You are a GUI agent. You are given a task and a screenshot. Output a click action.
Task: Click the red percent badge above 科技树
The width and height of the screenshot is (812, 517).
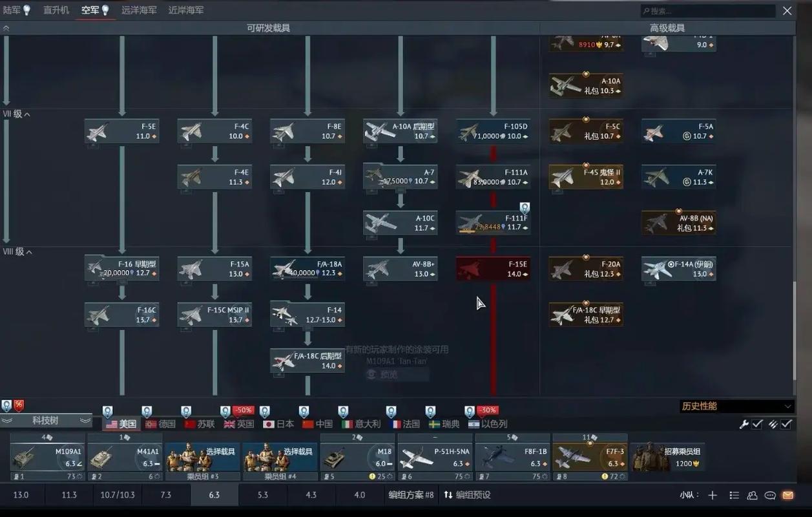tap(19, 405)
